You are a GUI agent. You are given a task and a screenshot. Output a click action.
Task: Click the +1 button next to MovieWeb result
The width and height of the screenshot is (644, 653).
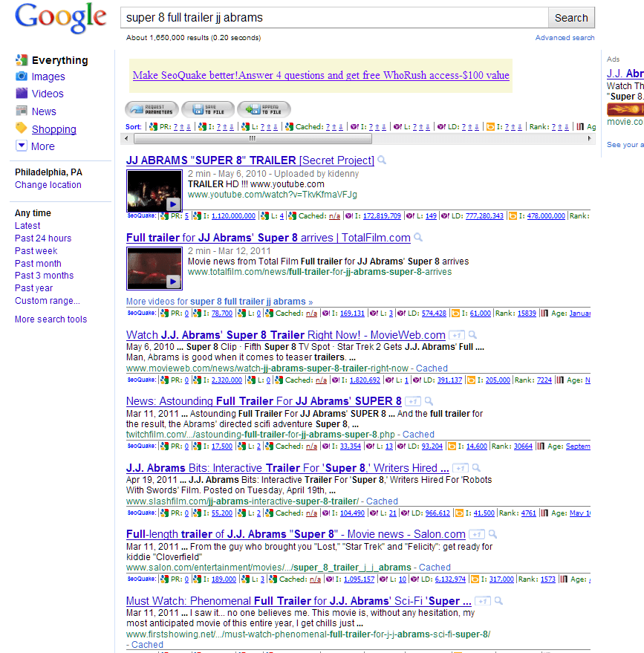pyautogui.click(x=457, y=335)
